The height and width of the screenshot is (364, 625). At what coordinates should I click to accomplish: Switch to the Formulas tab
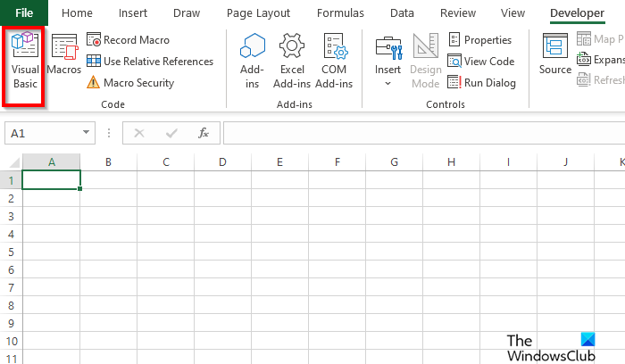[340, 13]
